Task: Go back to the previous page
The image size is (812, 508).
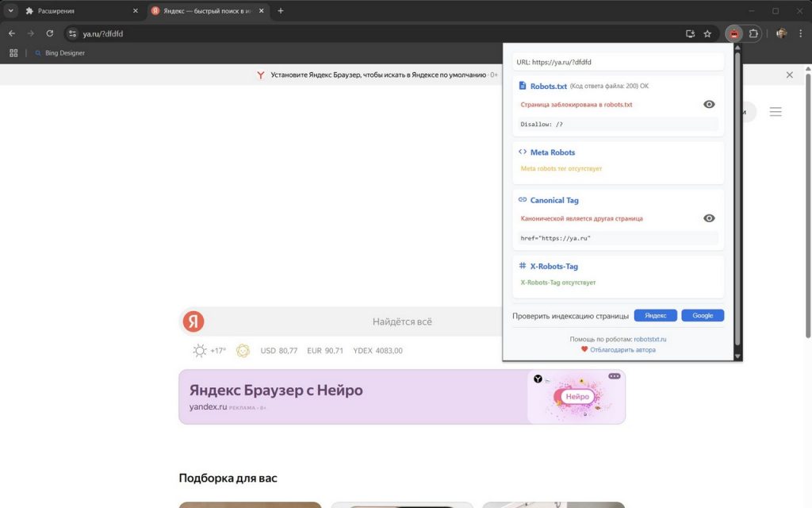Action: point(12,33)
